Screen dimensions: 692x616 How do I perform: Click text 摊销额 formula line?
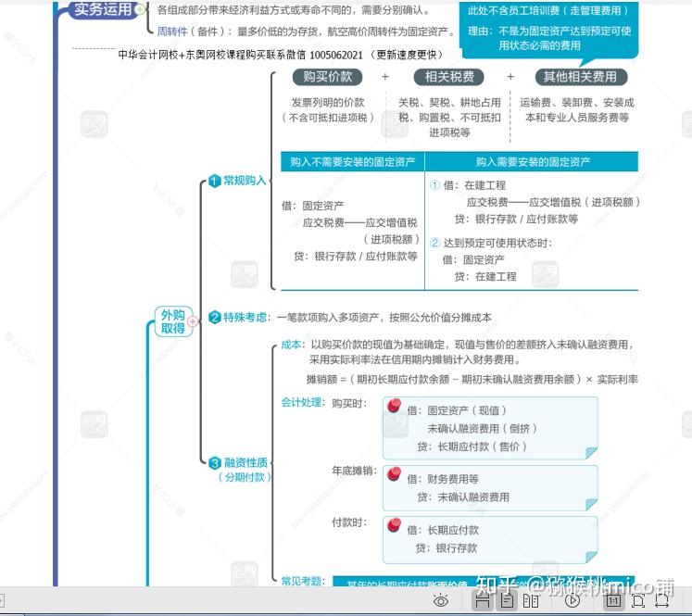point(472,379)
